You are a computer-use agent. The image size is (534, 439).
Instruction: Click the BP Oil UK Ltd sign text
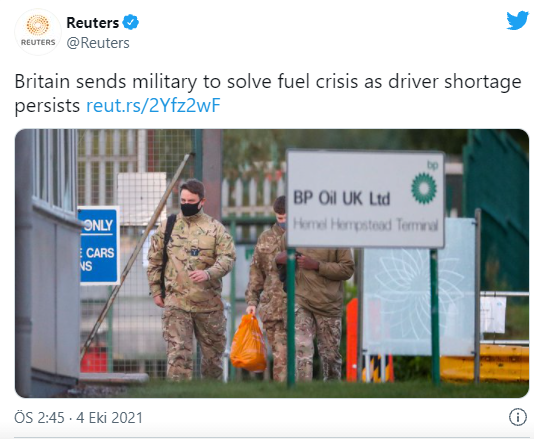(x=342, y=198)
